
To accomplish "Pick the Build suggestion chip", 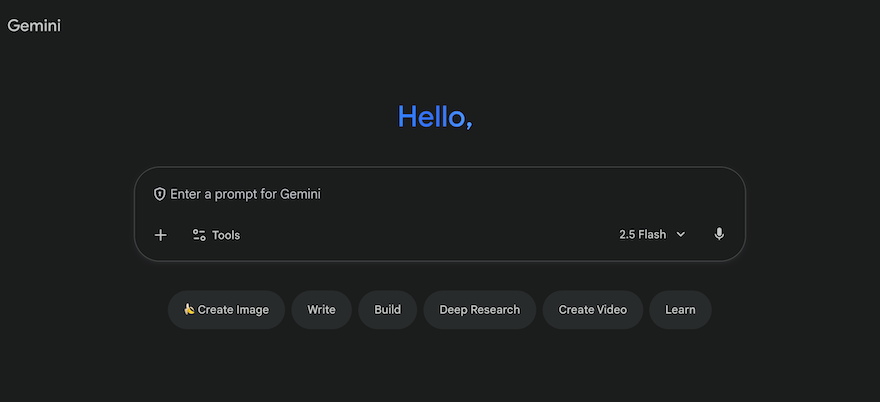I will (388, 310).
